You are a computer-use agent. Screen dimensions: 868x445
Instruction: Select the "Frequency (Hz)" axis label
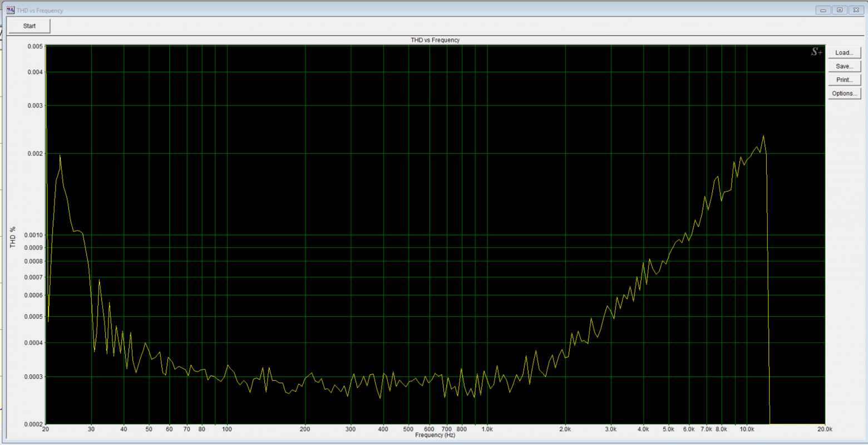coord(435,435)
